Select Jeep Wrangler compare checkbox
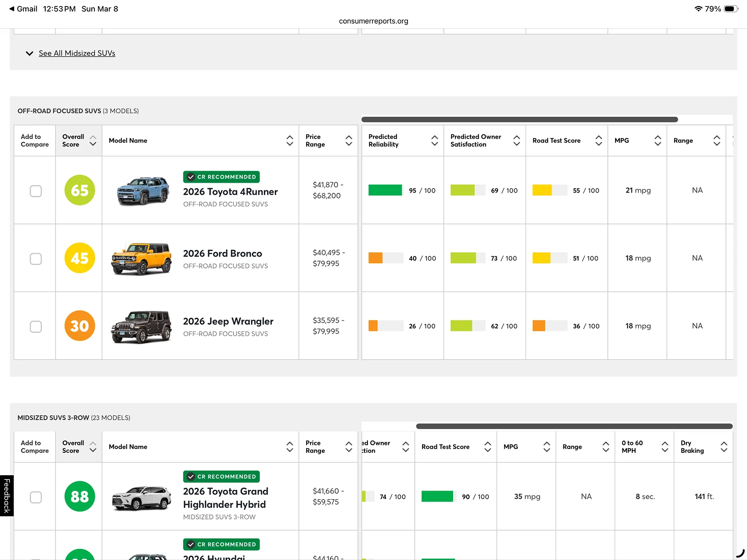747x560 pixels. [x=36, y=327]
